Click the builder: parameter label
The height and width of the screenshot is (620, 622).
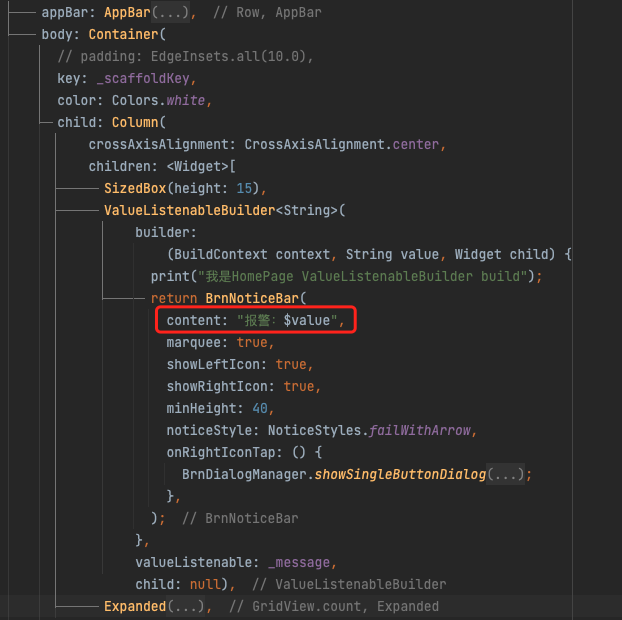click(166, 232)
